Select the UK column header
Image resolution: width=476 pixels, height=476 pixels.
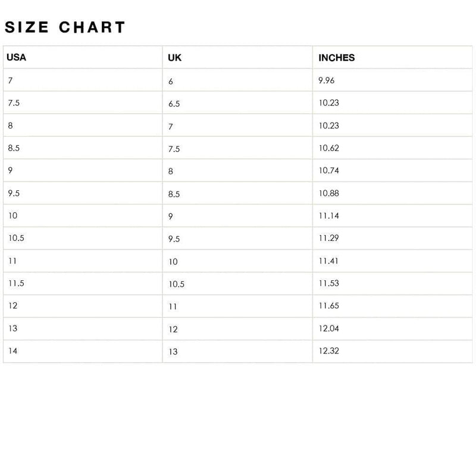[174, 58]
